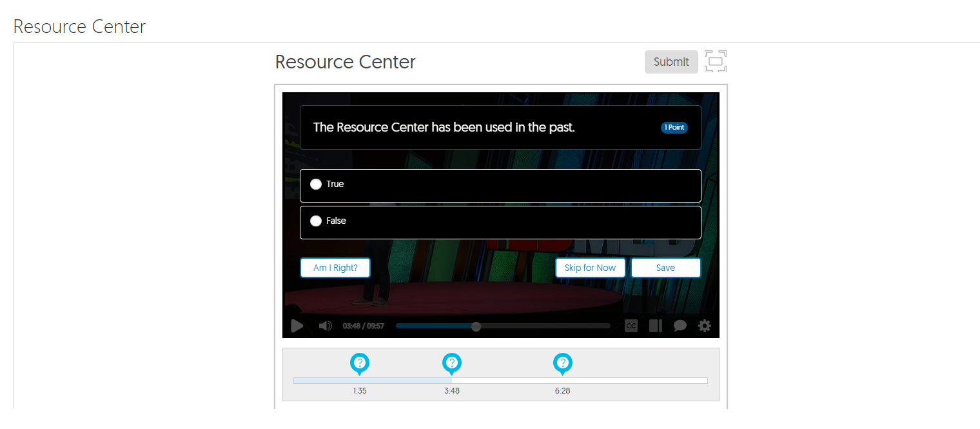Click the 1:35 timestamp label
The width and height of the screenshot is (980, 429).
[x=360, y=391]
